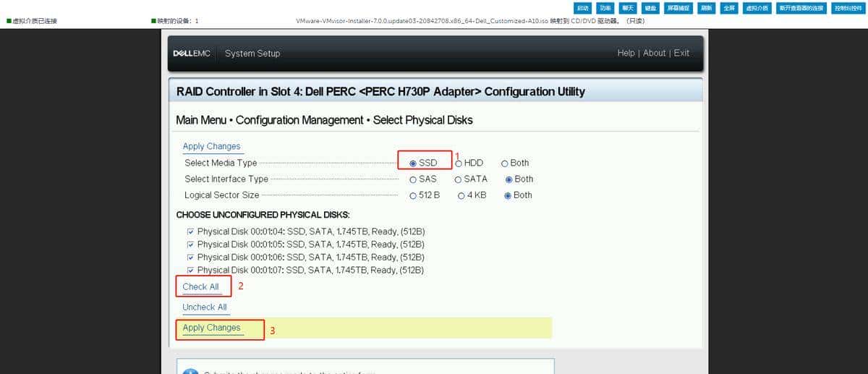Toggle checkbox for Physical Disk 00:01:07
868x374 pixels.
coord(190,271)
